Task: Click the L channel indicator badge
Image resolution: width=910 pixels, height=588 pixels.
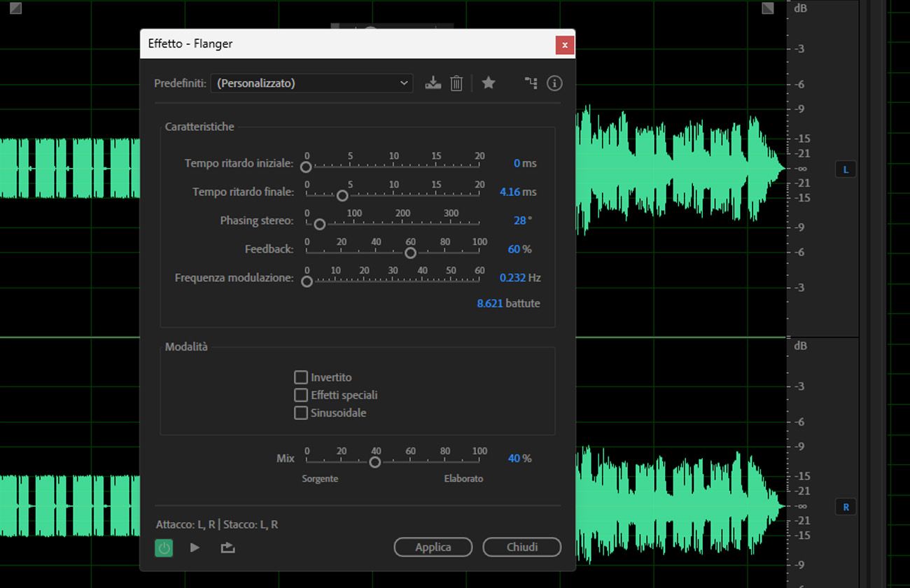Action: [845, 169]
